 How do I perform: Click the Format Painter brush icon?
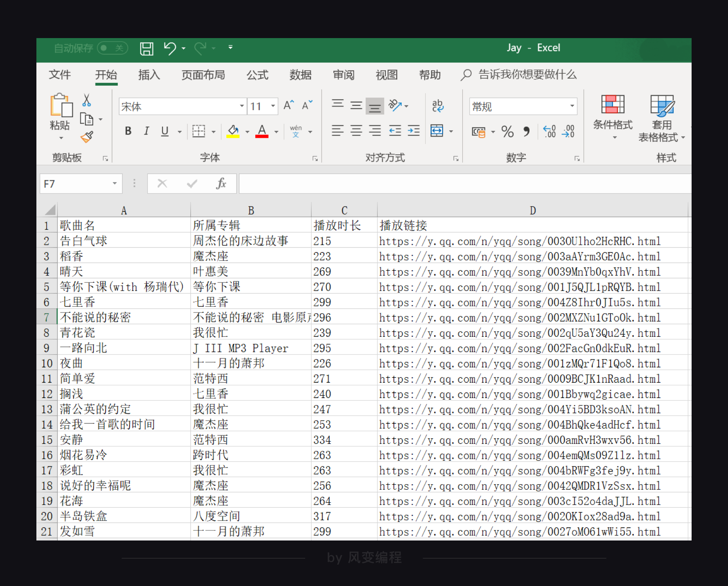pyautogui.click(x=87, y=137)
